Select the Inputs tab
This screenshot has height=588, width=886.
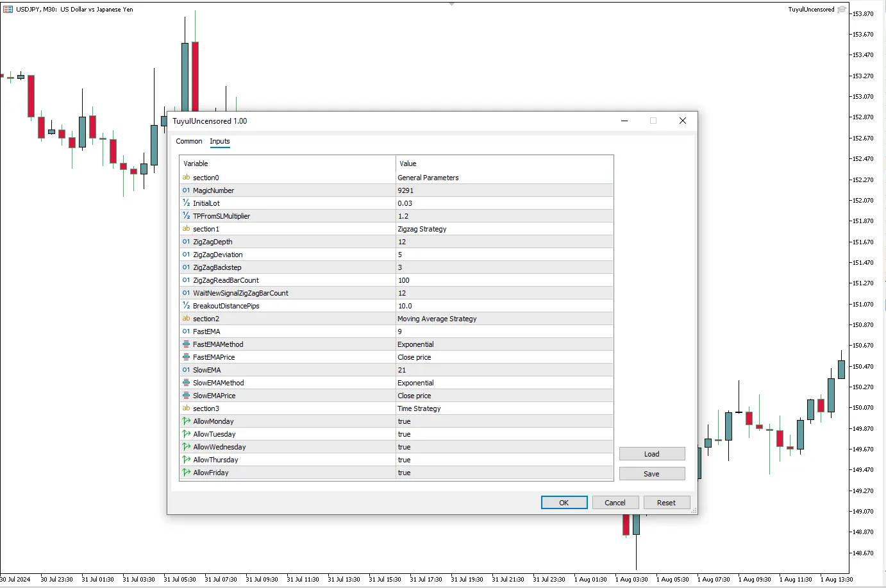219,141
